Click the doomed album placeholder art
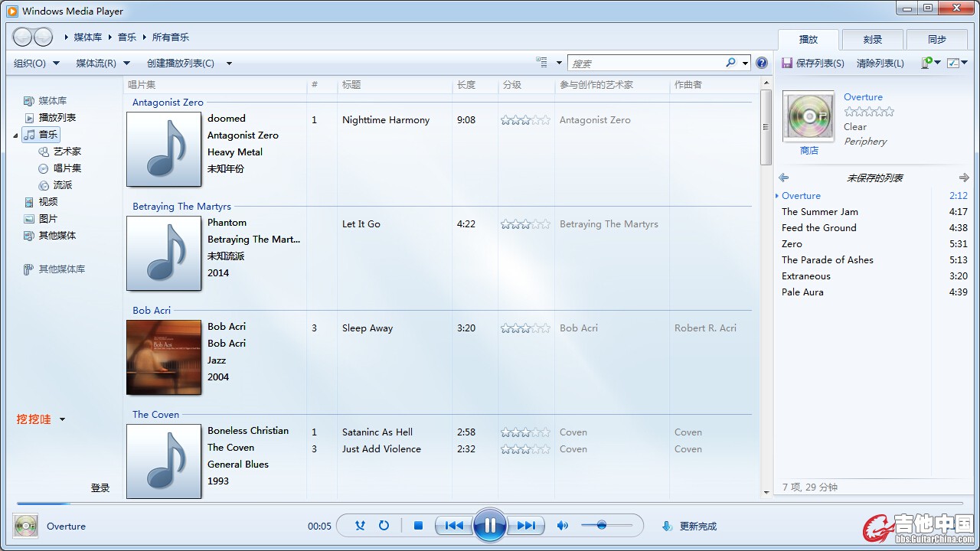Image resolution: width=980 pixels, height=551 pixels. tap(164, 149)
